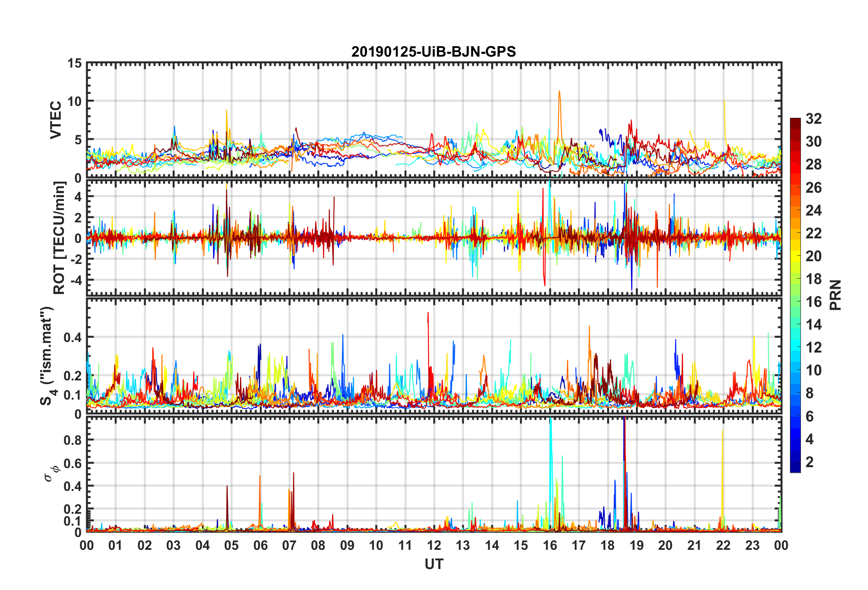Image resolution: width=868 pixels, height=590 pixels.
Task: Click UT axis tick label 23
Action: 753,545
